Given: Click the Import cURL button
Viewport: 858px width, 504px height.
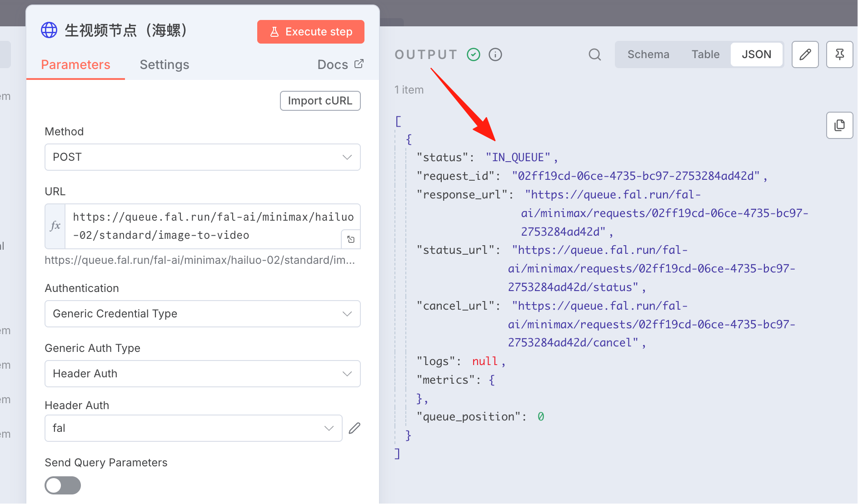Looking at the screenshot, I should 320,101.
